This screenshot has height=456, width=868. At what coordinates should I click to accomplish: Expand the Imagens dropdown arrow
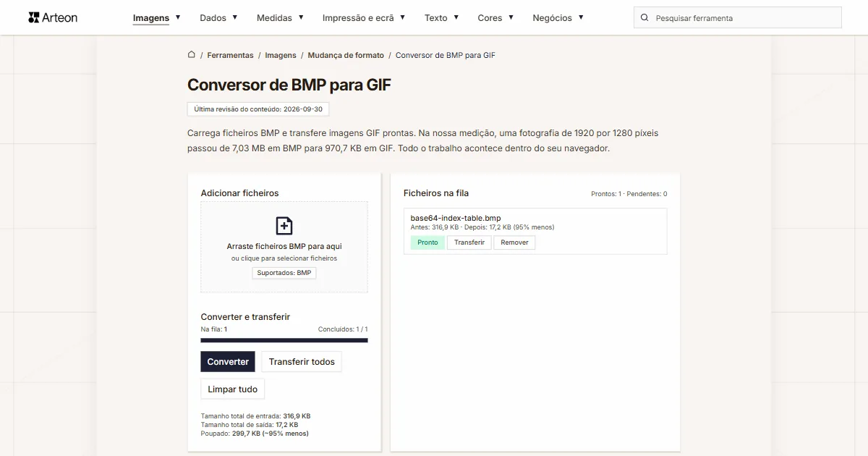point(178,17)
